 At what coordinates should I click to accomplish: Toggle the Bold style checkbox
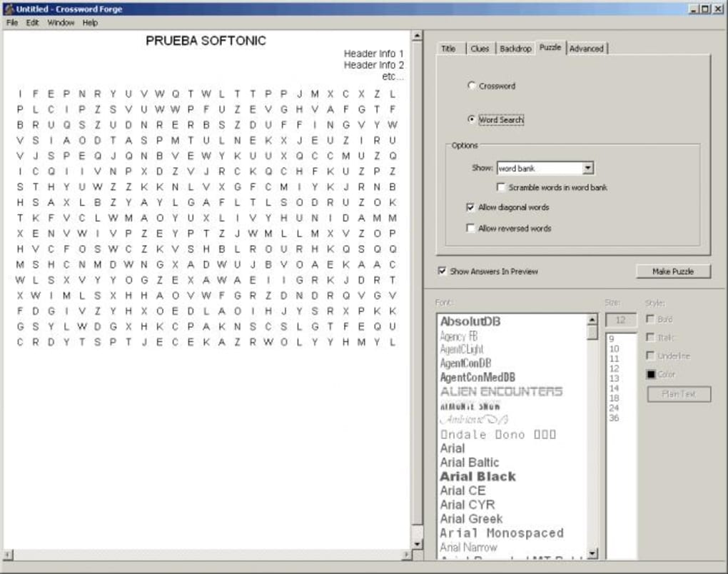650,319
